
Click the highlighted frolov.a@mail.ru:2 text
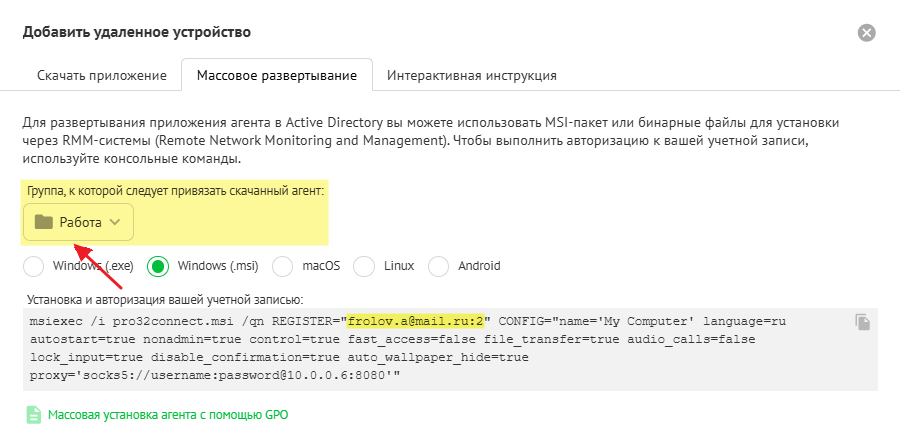[416, 322]
